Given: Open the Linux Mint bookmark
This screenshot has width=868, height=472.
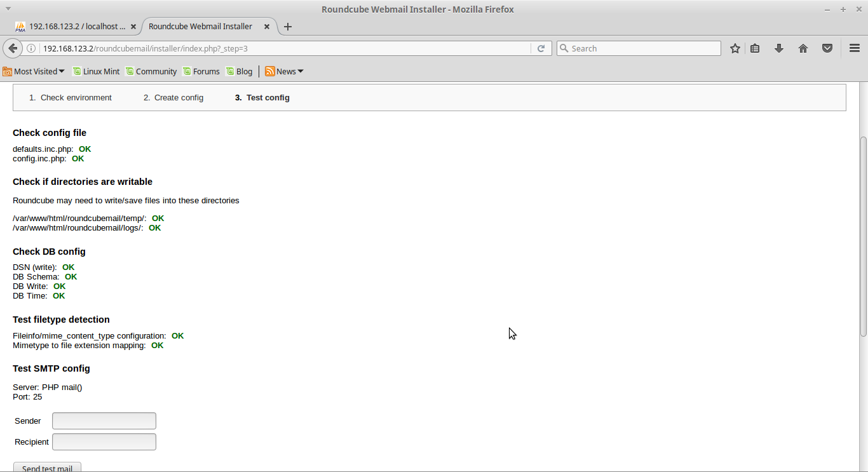Looking at the screenshot, I should [x=96, y=71].
